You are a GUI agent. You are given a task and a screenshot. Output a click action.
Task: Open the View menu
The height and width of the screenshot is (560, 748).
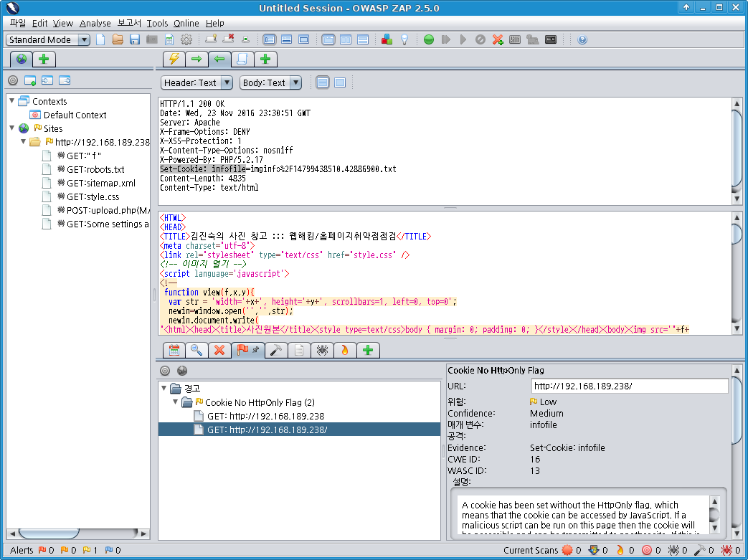62,23
